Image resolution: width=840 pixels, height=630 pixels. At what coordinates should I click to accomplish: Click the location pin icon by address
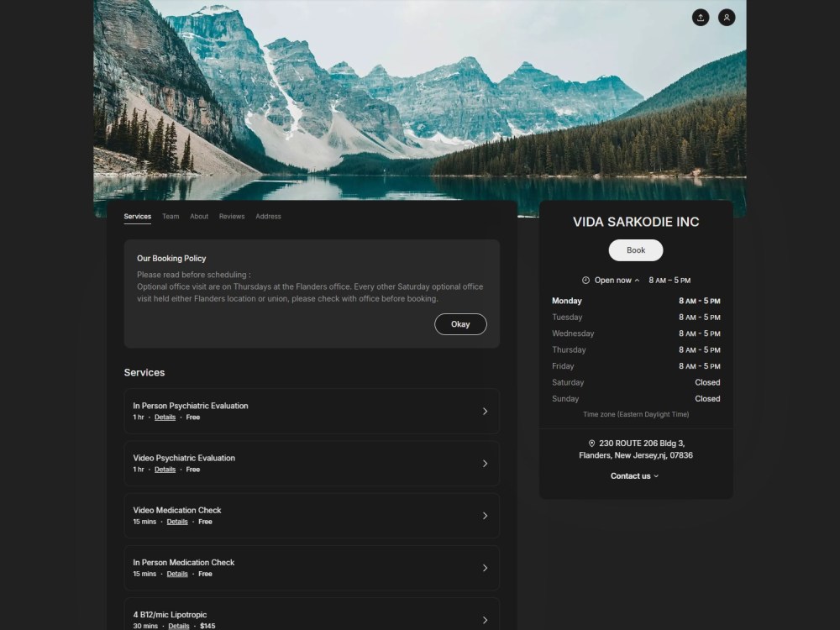[591, 444]
